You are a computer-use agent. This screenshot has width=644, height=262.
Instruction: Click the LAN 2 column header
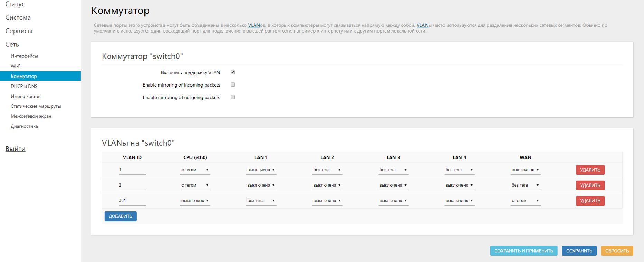coord(327,157)
